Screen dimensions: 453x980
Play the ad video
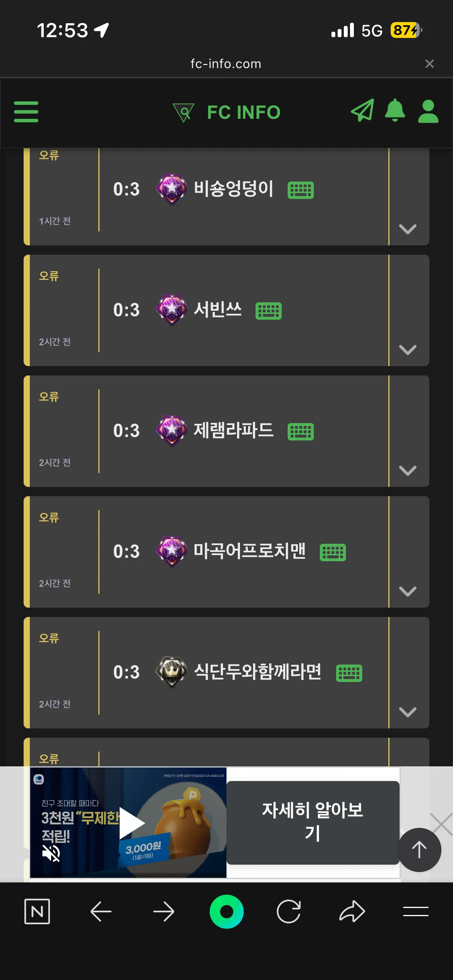pyautogui.click(x=132, y=823)
